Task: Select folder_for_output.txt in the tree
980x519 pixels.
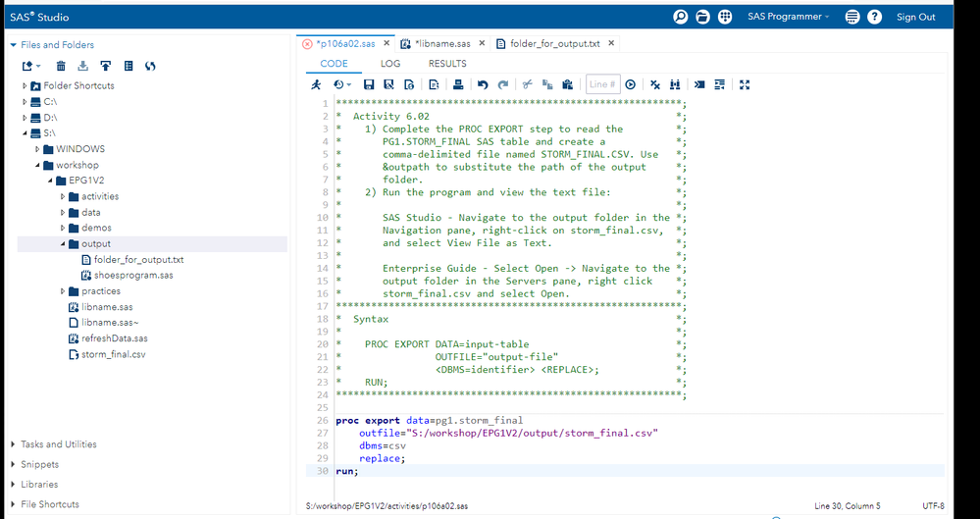Action: tap(138, 259)
